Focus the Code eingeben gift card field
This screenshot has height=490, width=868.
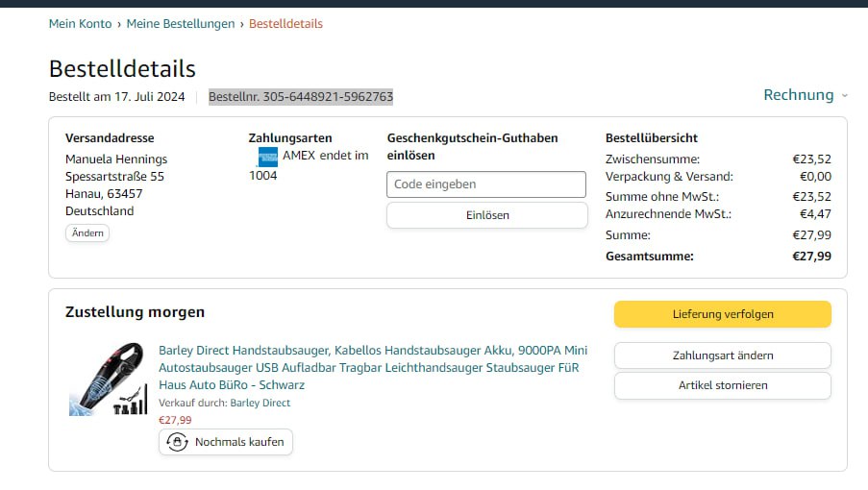[486, 184]
